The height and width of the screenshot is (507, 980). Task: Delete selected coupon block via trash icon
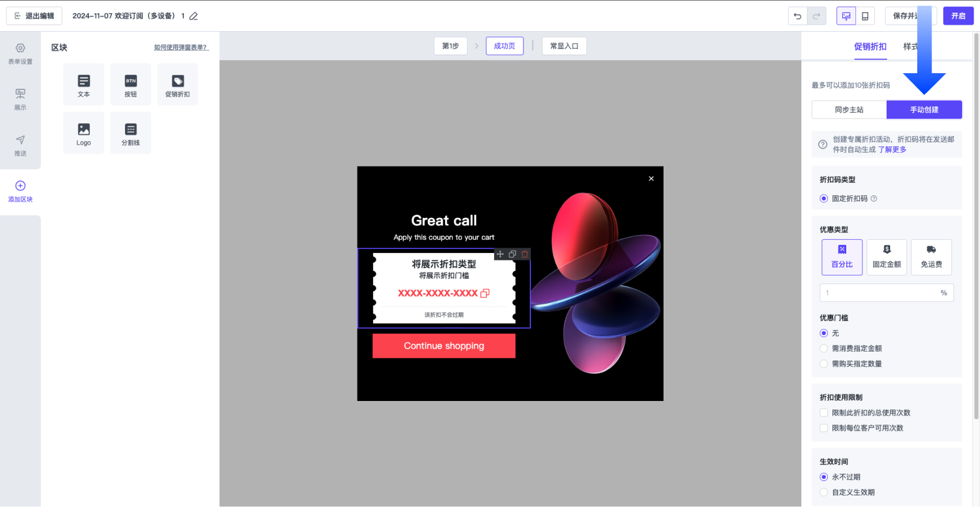(x=525, y=254)
